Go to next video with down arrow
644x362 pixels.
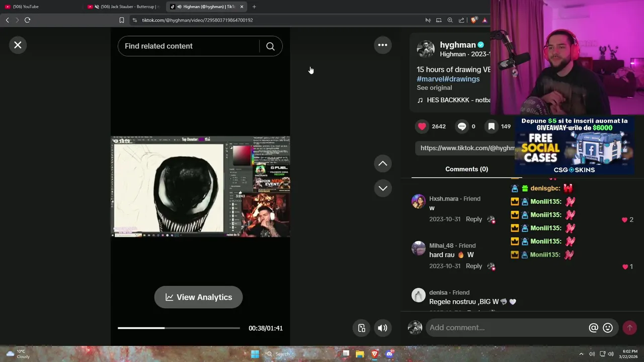[383, 188]
